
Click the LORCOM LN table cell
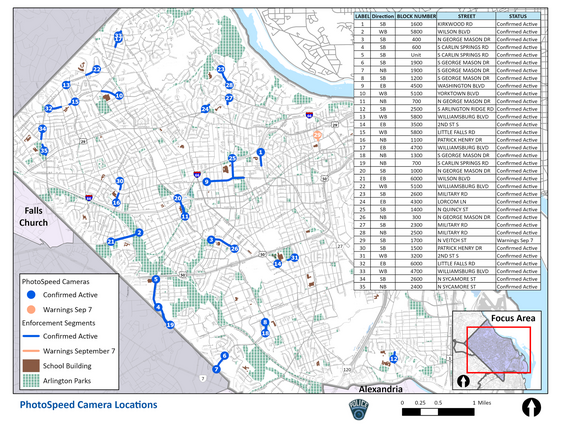[466, 201]
